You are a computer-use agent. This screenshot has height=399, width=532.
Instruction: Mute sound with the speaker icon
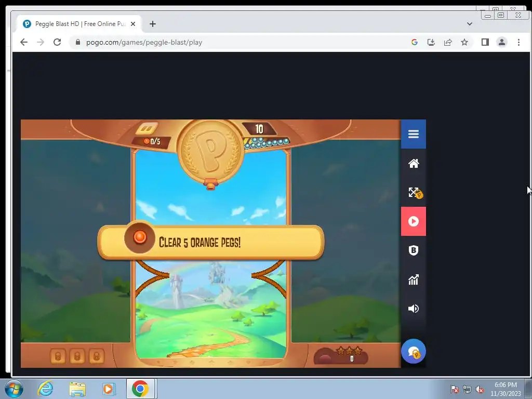413,309
